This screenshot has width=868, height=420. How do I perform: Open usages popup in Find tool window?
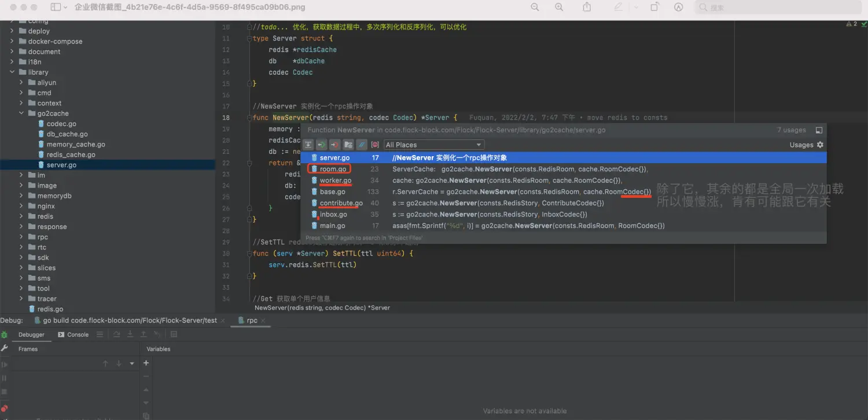pos(819,131)
